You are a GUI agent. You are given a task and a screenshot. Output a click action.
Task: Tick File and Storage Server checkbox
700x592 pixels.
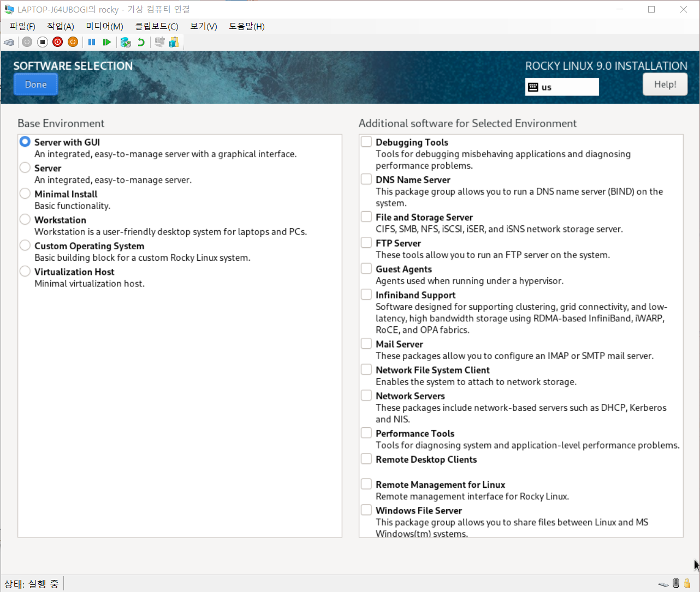pos(366,217)
